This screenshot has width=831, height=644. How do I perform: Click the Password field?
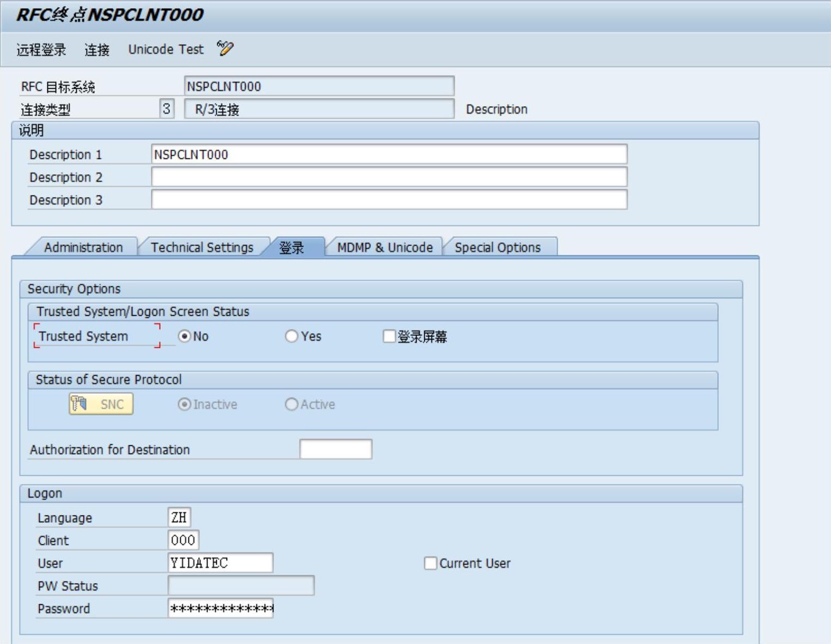pos(221,609)
